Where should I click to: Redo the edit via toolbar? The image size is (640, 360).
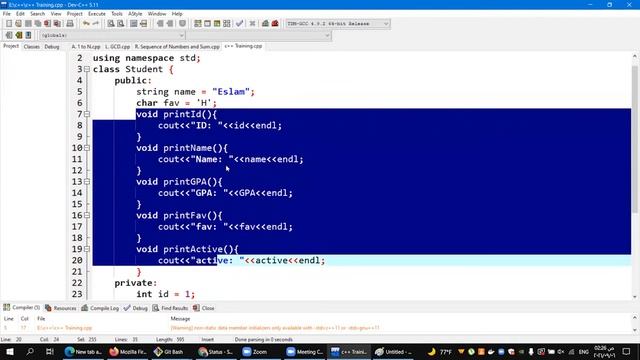96,24
